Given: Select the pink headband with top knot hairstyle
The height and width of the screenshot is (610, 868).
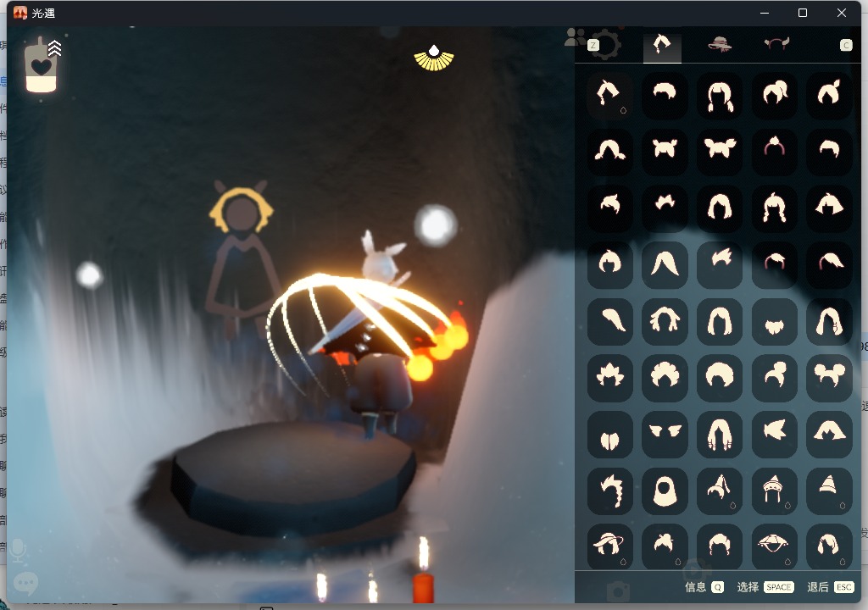Looking at the screenshot, I should click(x=775, y=152).
